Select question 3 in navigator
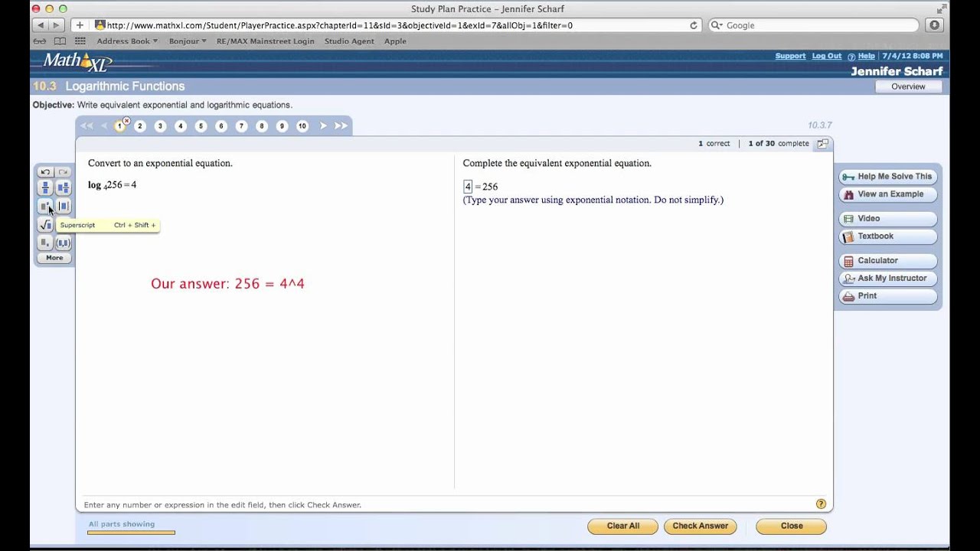The image size is (980, 551). tap(160, 126)
